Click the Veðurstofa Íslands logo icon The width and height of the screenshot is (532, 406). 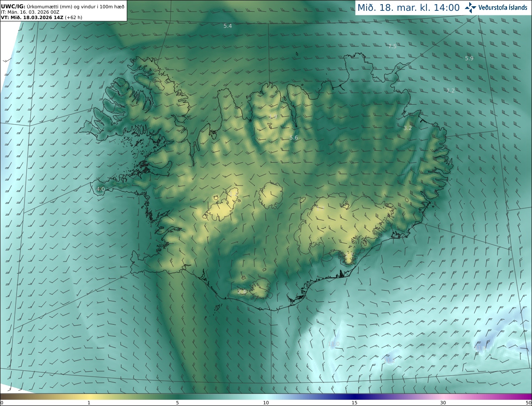pyautogui.click(x=470, y=7)
